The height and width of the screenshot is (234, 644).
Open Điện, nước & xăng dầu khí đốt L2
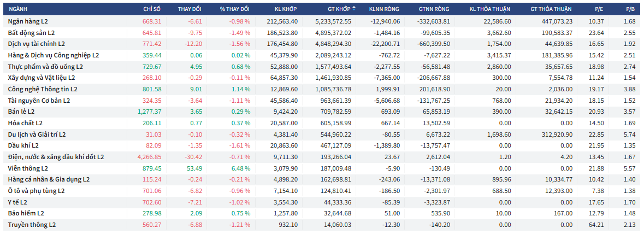(x=56, y=157)
